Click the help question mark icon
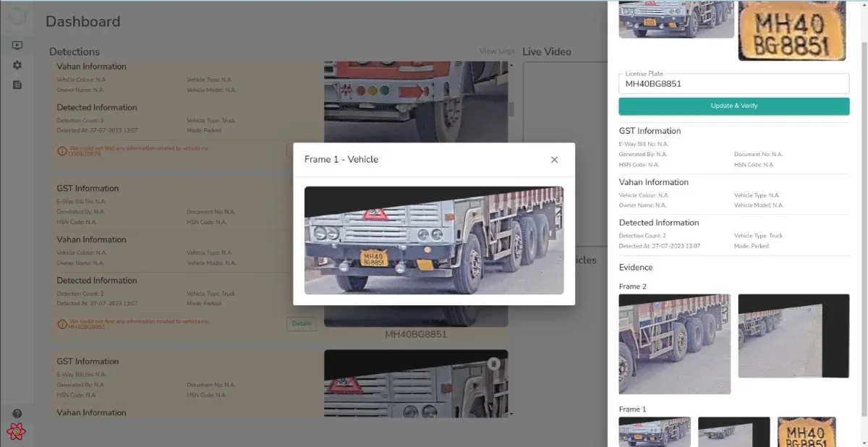The width and height of the screenshot is (868, 447). [17, 414]
